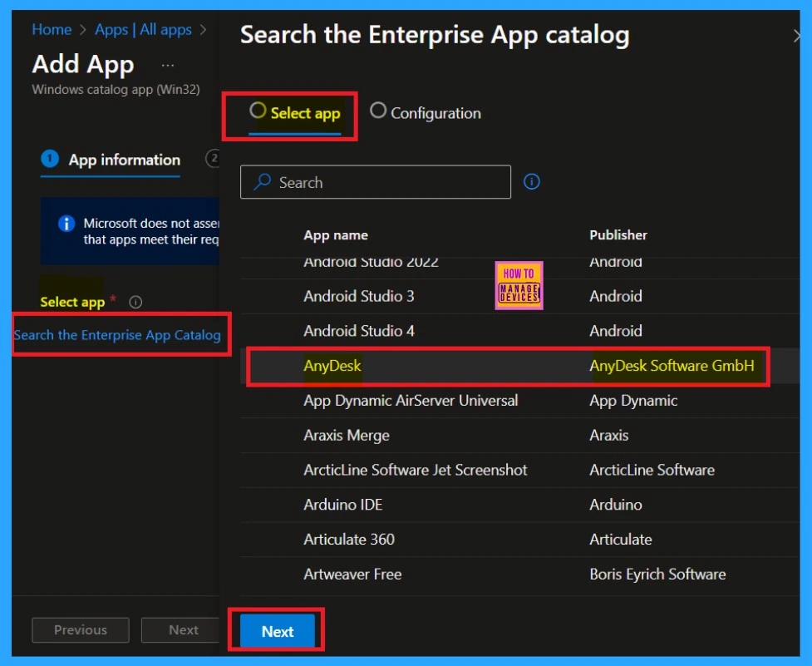
Task: Select the Artweaver Free row
Action: (x=520, y=575)
